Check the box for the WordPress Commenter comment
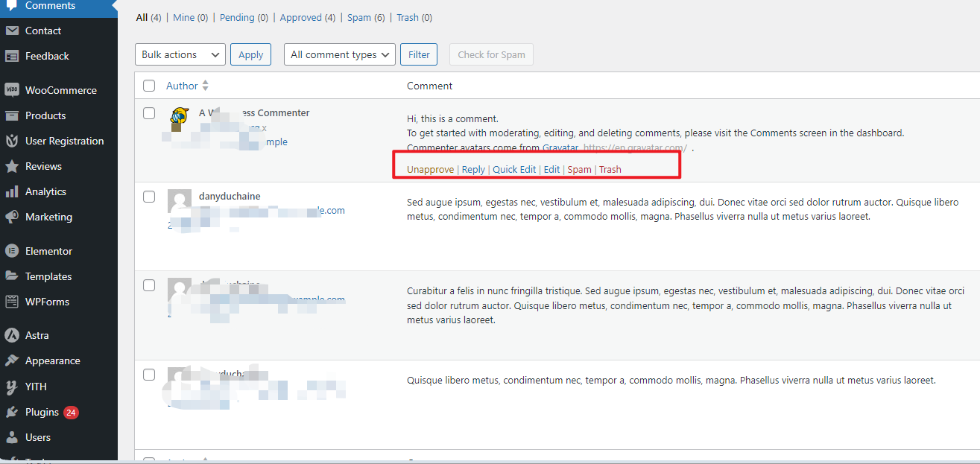Viewport: 980px width, 464px height. (149, 113)
